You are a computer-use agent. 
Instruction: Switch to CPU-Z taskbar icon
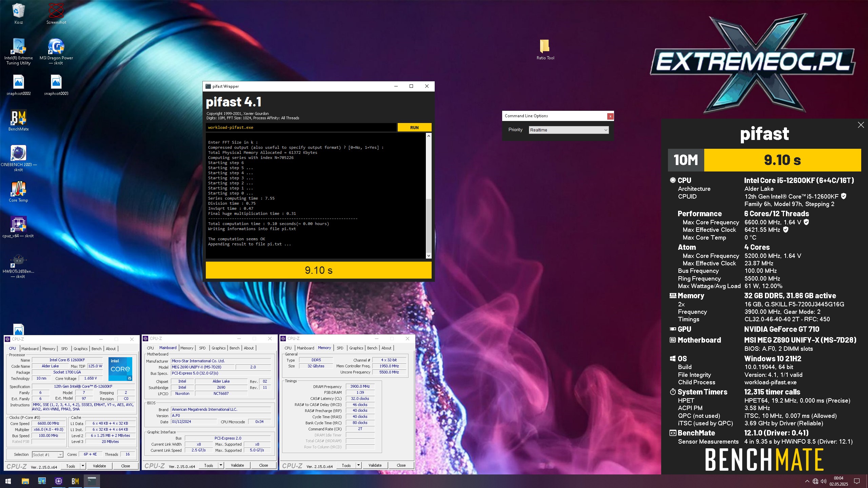point(58,481)
